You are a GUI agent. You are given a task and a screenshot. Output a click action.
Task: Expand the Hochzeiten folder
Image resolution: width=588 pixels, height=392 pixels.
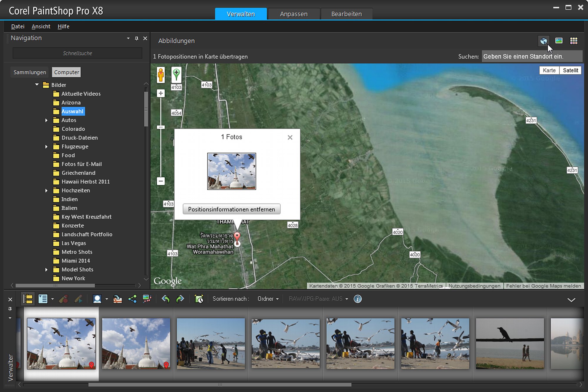click(46, 191)
